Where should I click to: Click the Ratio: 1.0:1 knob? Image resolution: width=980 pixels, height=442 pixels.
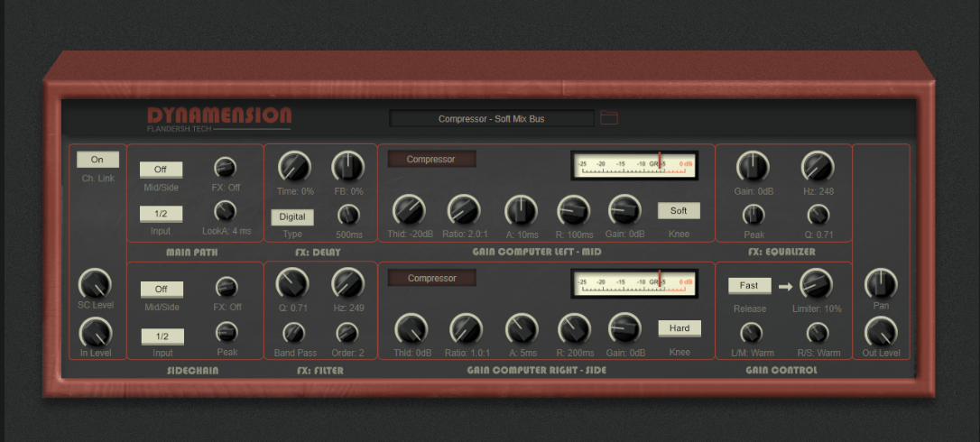[467, 329]
